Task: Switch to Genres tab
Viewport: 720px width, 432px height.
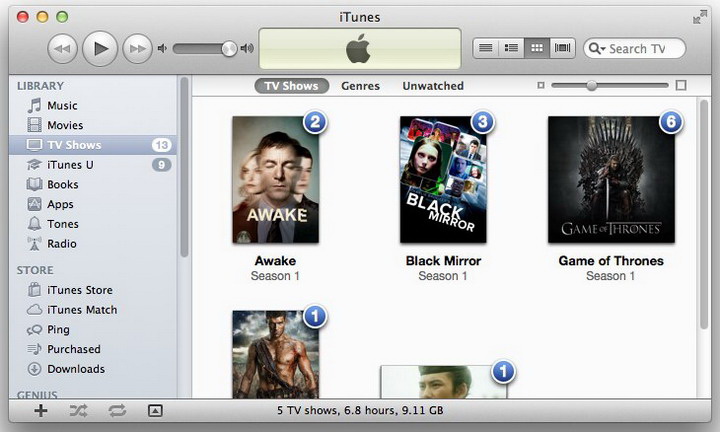Action: [x=360, y=86]
